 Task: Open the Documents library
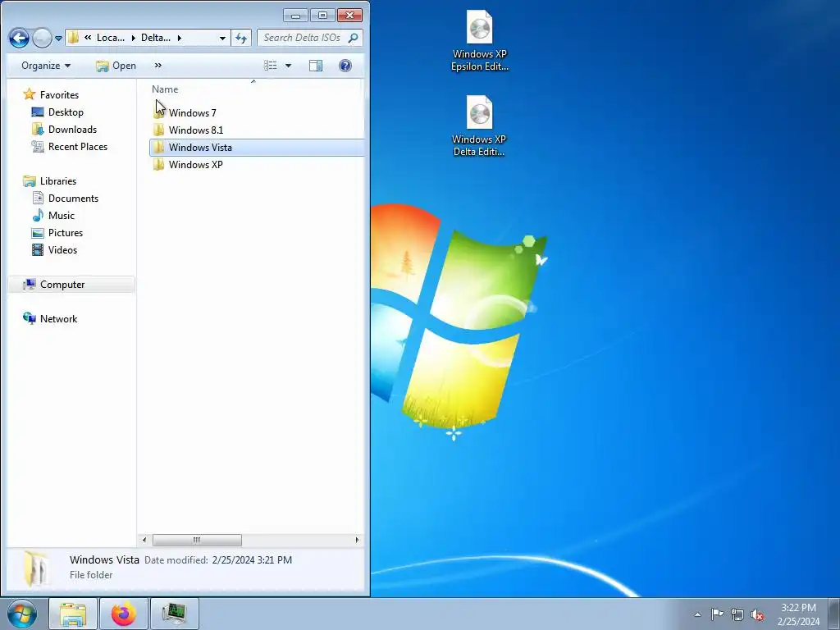73,199
